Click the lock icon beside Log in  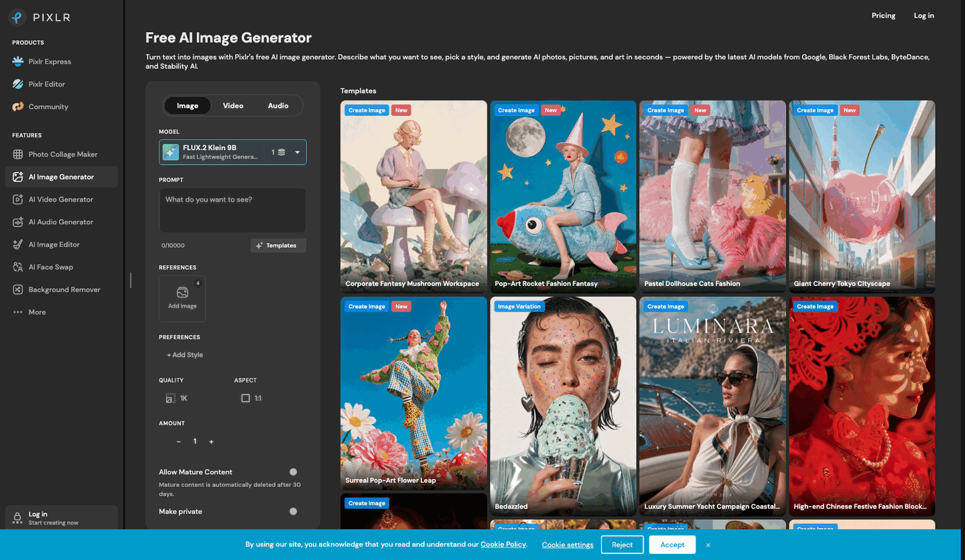(x=18, y=518)
